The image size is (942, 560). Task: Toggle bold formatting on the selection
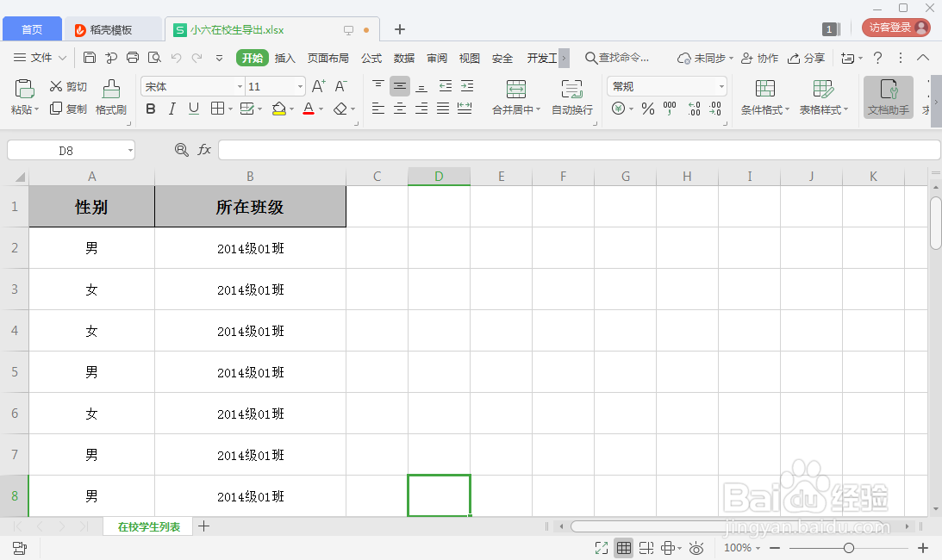coord(151,109)
